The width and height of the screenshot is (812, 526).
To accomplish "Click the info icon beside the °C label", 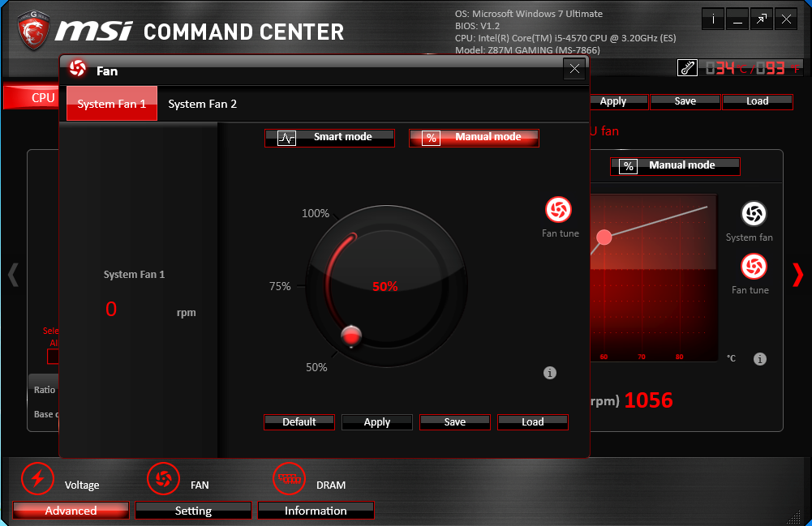I will [x=760, y=359].
